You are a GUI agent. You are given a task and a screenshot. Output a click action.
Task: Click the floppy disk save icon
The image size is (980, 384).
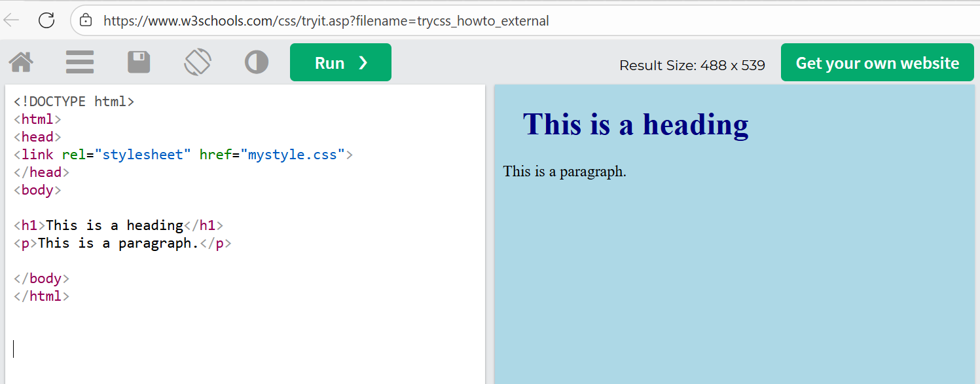point(139,63)
